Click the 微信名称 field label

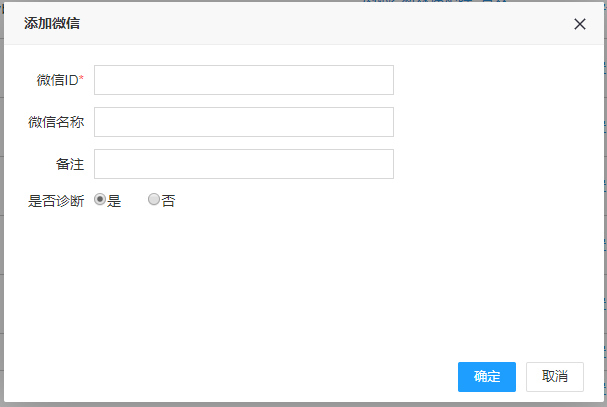pyautogui.click(x=56, y=122)
